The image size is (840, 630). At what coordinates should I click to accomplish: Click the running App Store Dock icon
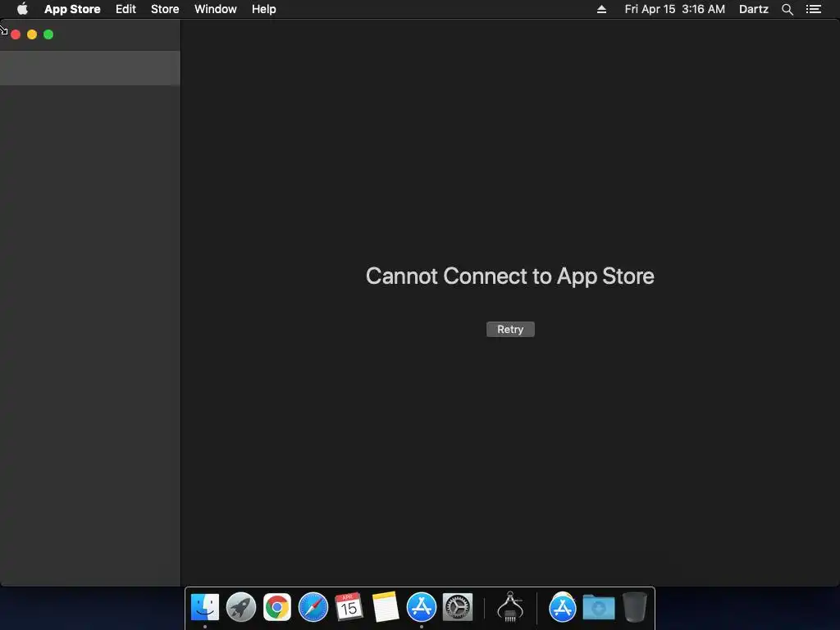coord(422,607)
